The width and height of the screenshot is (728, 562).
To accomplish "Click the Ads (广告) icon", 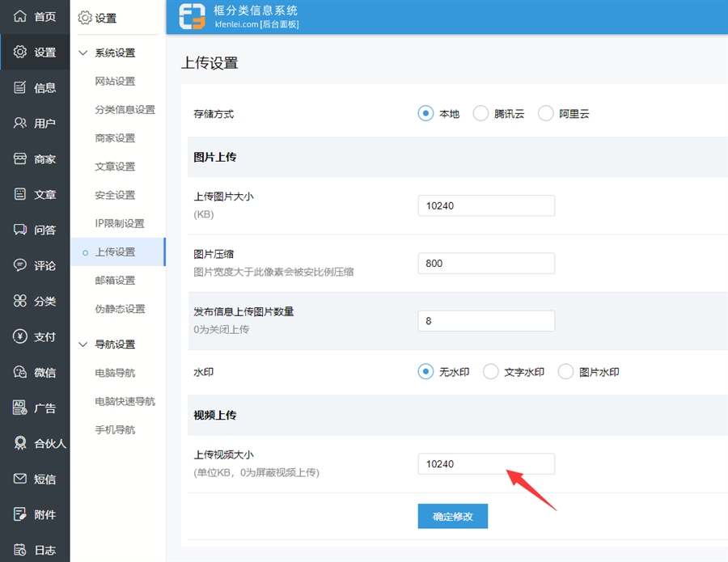I will click(20, 408).
